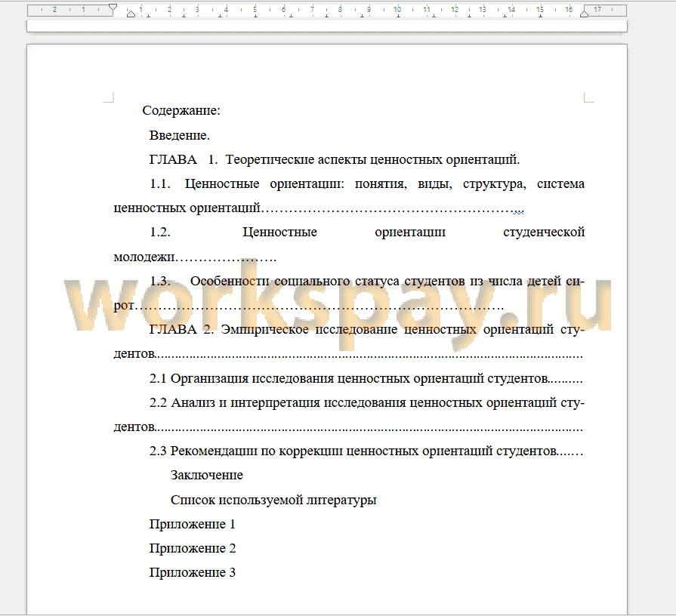
Task: Click the line starting "1.2. Ценностные"
Action: [367, 233]
